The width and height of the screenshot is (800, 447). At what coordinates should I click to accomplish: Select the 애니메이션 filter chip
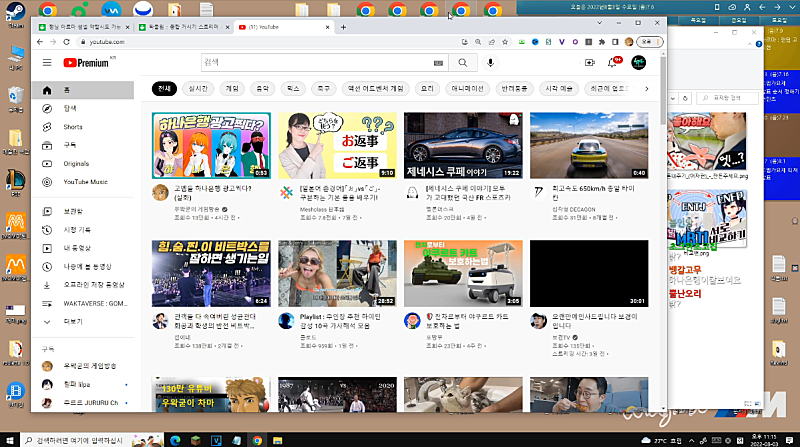coord(468,89)
